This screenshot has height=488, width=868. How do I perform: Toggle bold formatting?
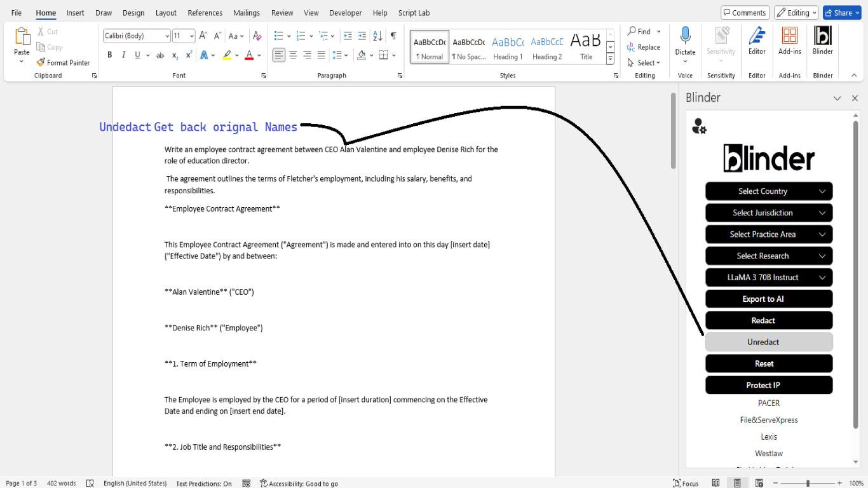click(109, 55)
